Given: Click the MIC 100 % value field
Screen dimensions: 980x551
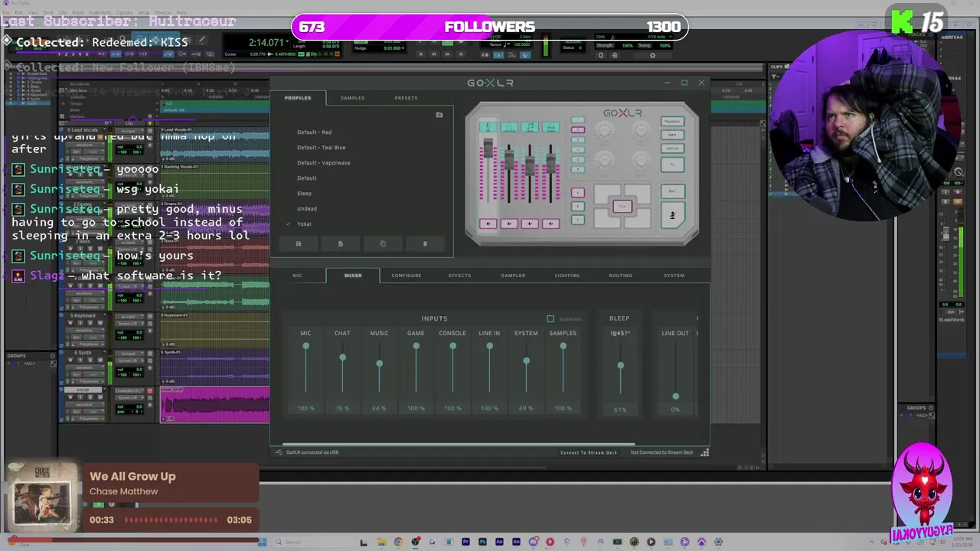Looking at the screenshot, I should tap(305, 409).
